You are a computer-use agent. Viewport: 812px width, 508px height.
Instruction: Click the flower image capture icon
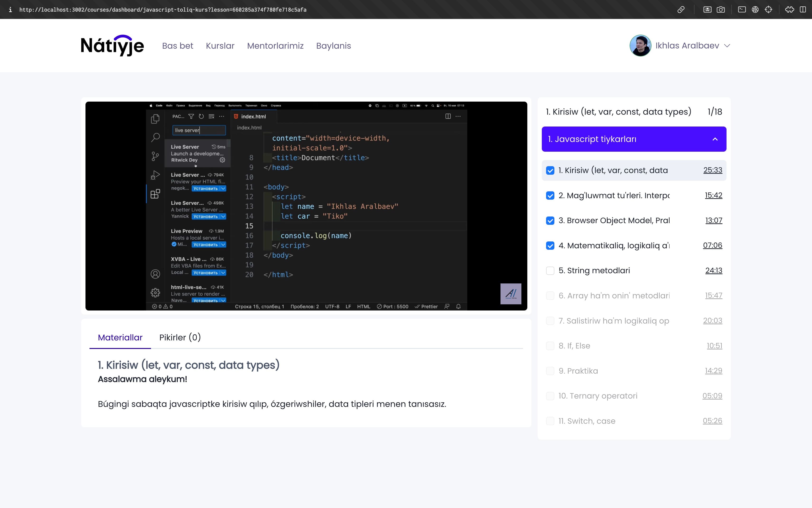(707, 9)
